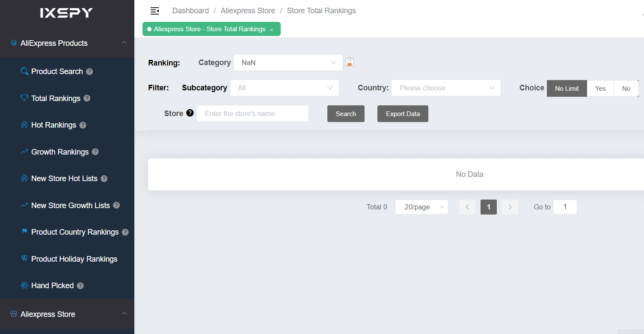
Task: Select the Product Search tool in sidebar
Action: 56,71
